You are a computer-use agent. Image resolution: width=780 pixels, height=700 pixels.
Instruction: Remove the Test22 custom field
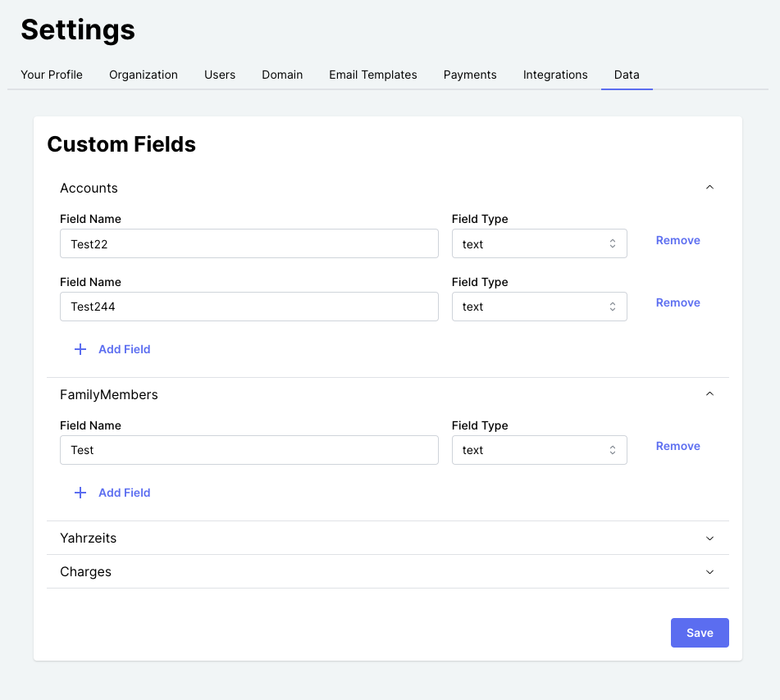click(677, 240)
